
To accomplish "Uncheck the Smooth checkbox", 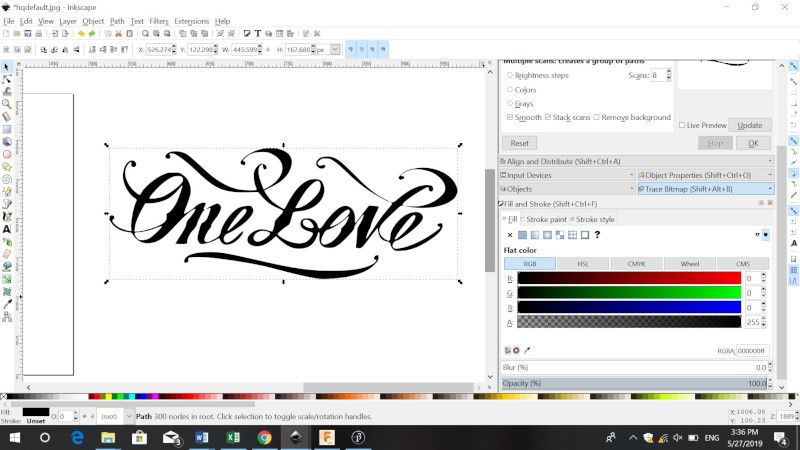I will [x=511, y=117].
